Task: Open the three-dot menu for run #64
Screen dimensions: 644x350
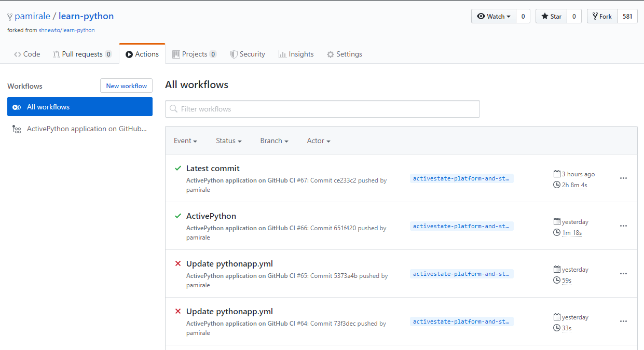Action: pos(623,321)
